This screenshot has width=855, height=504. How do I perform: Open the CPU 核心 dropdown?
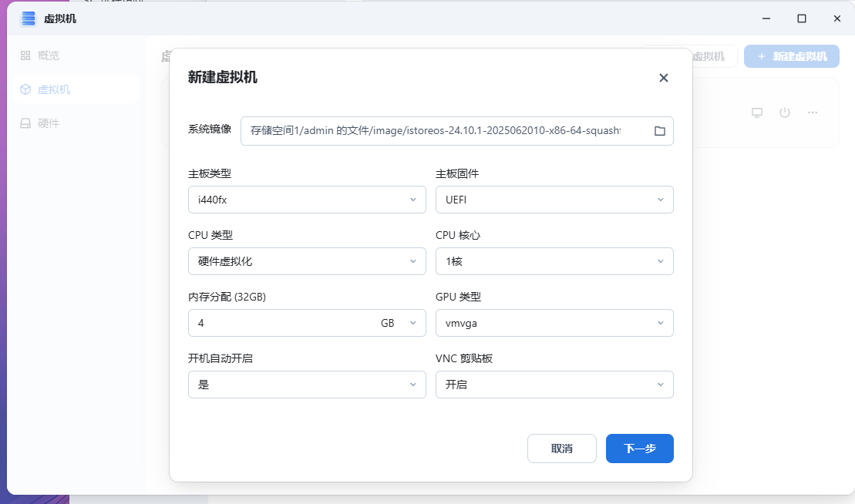pyautogui.click(x=554, y=261)
